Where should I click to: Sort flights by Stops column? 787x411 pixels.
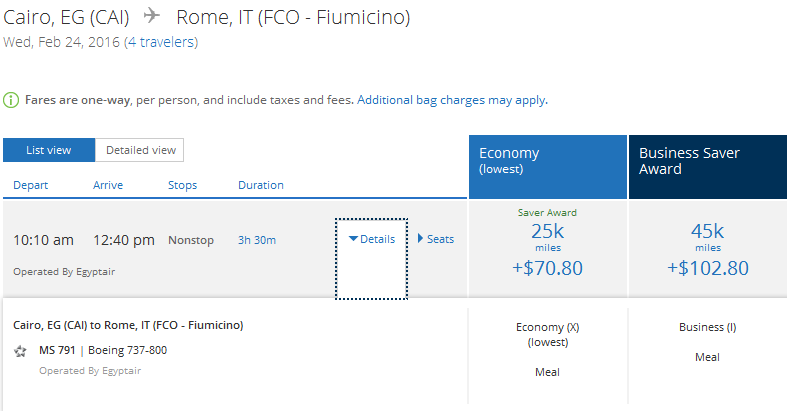point(182,185)
